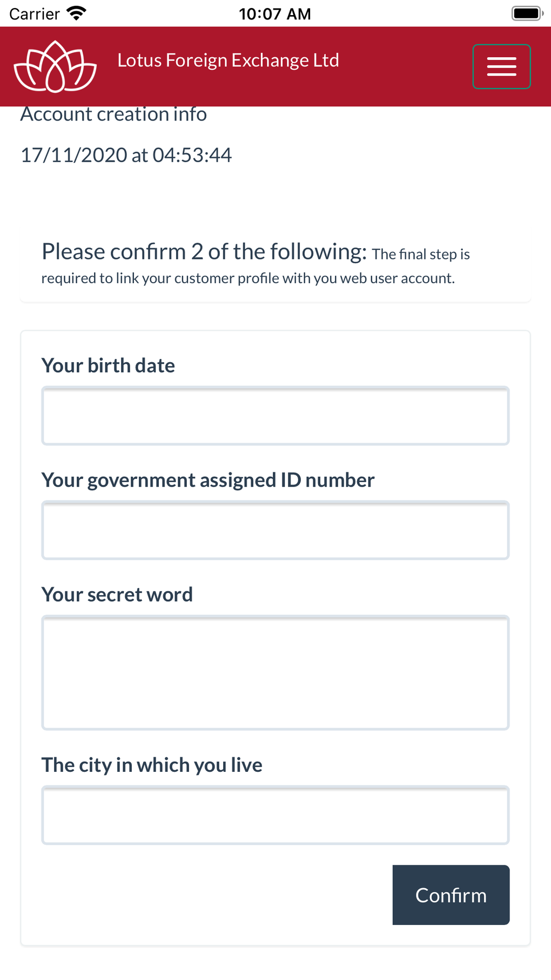Click the government assigned ID number field
The image size is (551, 980).
(275, 530)
